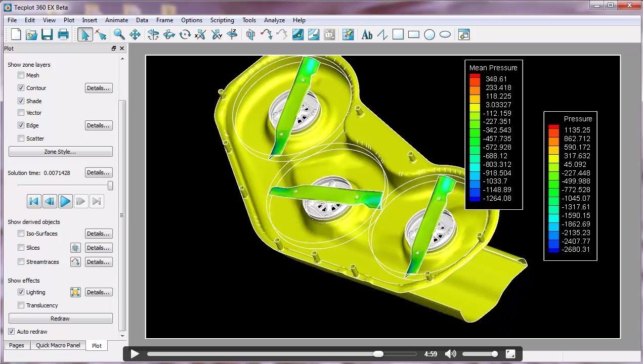This screenshot has height=364, width=643.
Task: Choose the Y-axis rotate tool
Action: click(x=217, y=34)
